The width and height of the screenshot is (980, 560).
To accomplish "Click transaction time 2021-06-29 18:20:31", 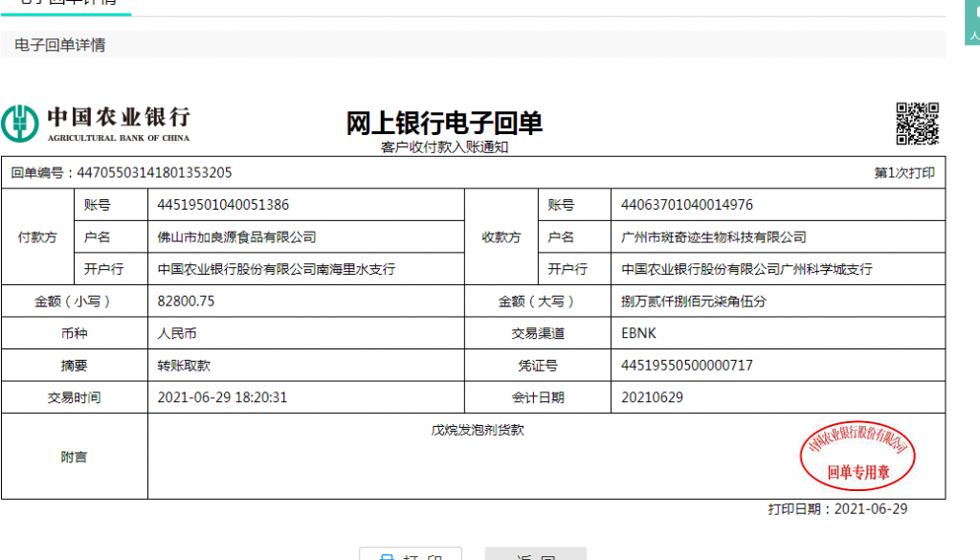I will [222, 397].
